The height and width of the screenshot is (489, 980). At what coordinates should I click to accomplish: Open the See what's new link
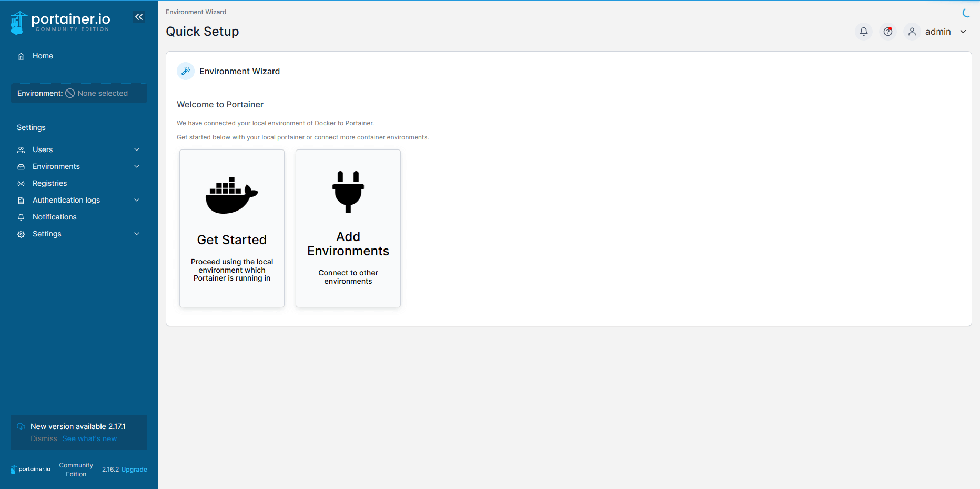[x=89, y=438]
